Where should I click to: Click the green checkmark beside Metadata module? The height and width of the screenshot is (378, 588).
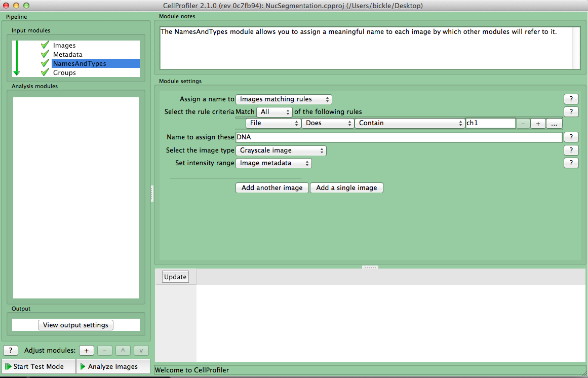point(45,54)
